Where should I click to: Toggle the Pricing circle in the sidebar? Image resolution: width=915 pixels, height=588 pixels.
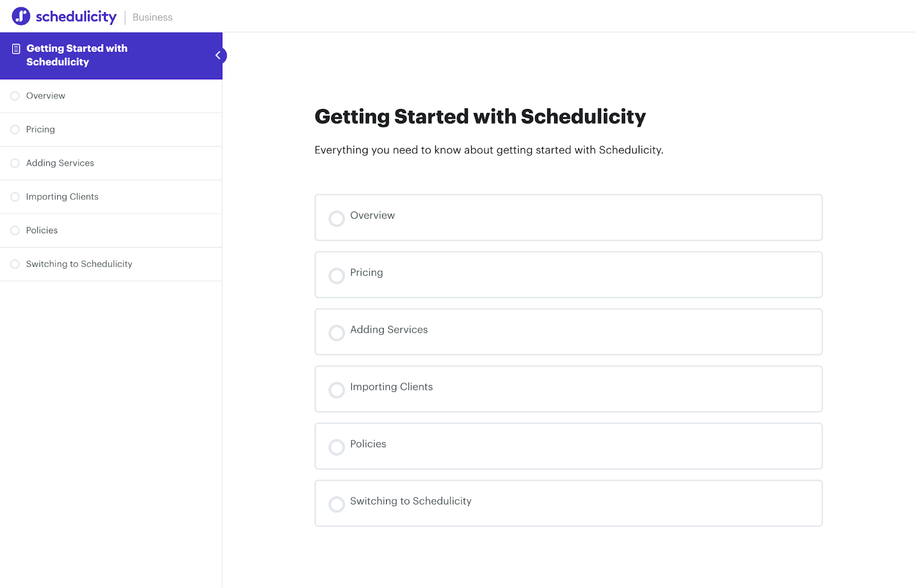click(15, 130)
